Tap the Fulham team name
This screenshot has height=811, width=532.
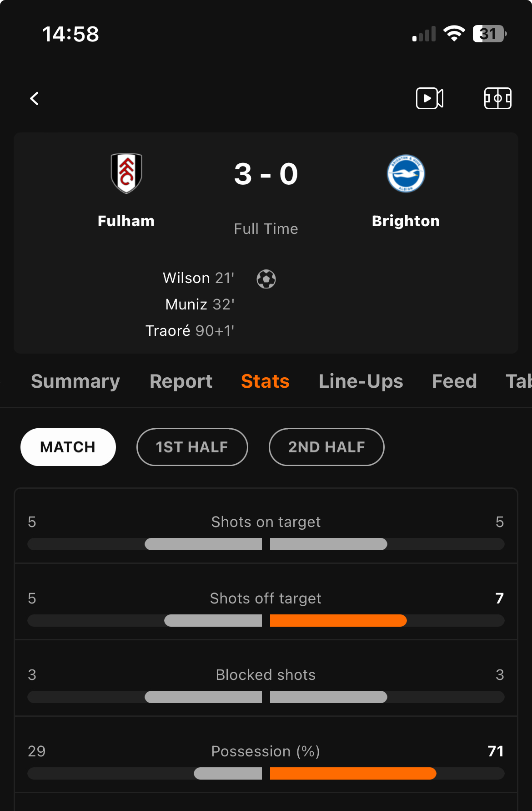126,221
